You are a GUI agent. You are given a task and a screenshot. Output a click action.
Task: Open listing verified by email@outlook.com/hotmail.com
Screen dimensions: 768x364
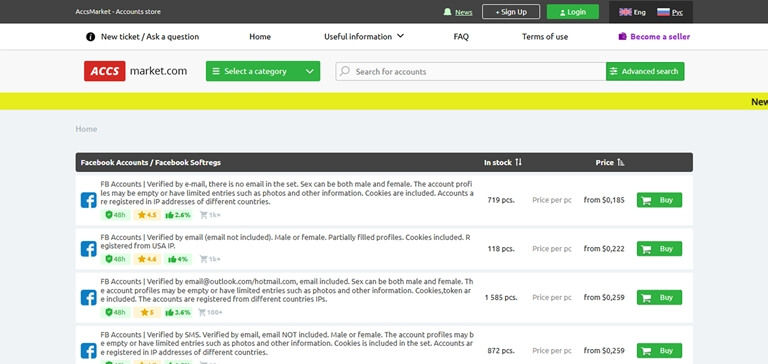[x=287, y=290]
